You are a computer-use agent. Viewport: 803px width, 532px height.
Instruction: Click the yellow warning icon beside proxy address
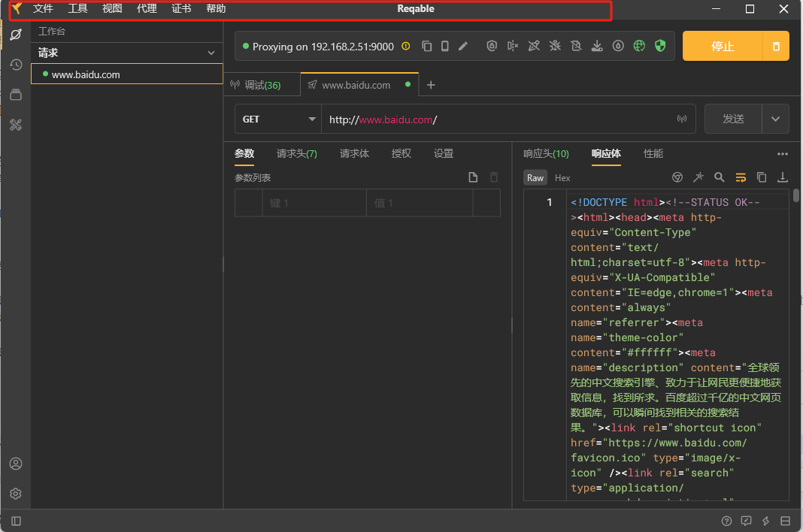tap(405, 46)
